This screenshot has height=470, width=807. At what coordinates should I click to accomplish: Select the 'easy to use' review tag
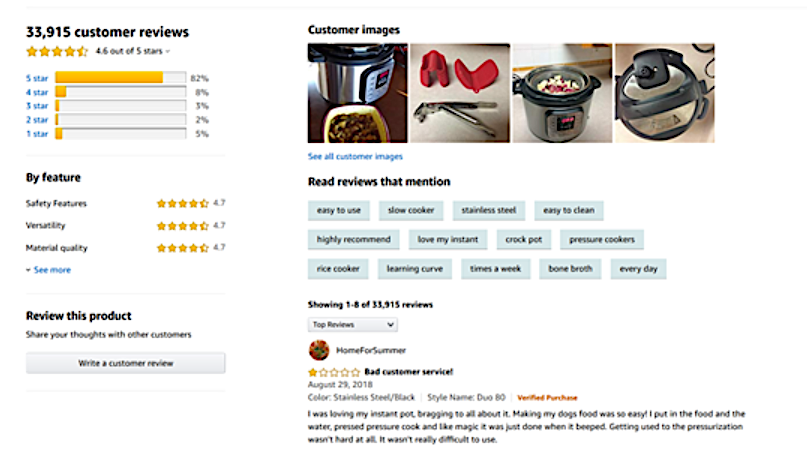click(339, 210)
